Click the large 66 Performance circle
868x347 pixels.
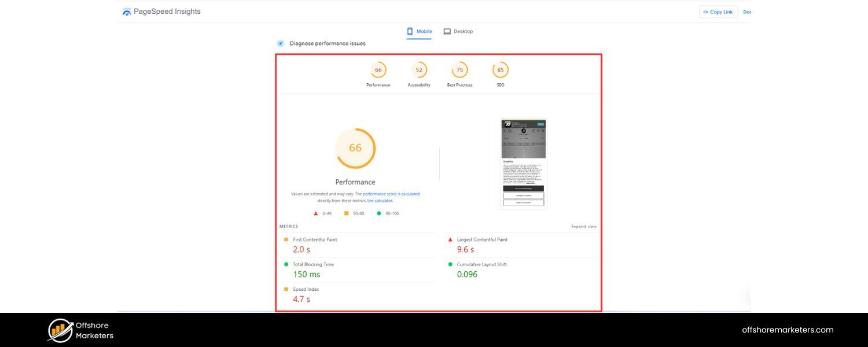point(355,148)
